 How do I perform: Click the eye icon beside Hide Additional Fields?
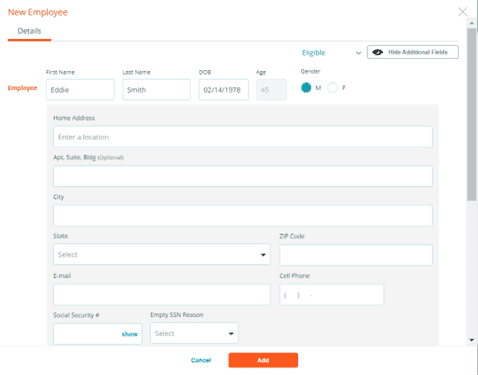(377, 52)
